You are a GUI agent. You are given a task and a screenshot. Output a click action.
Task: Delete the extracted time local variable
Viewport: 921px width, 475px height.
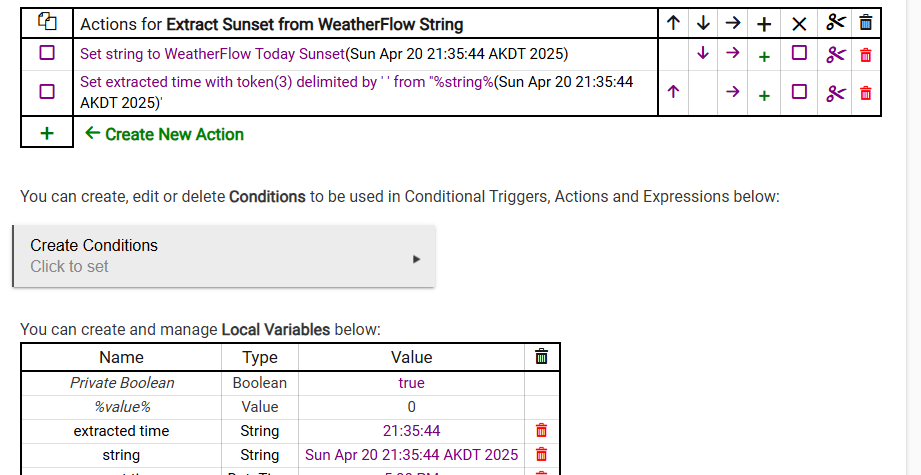pyautogui.click(x=542, y=430)
